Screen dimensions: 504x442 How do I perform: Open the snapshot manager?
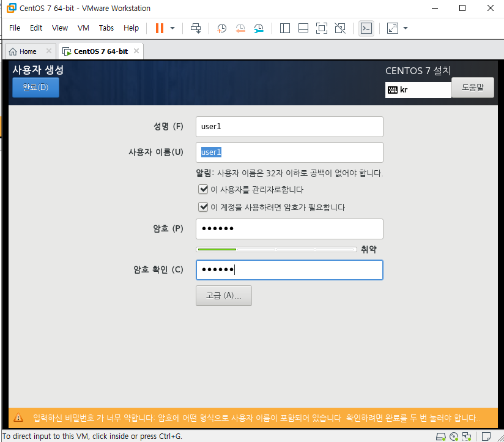[x=259, y=28]
